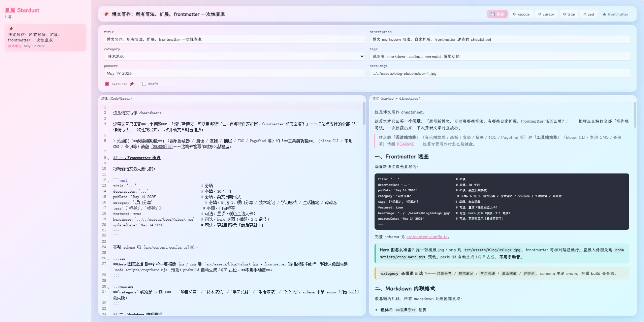Click ':::warning' in the editor

click(x=123, y=287)
